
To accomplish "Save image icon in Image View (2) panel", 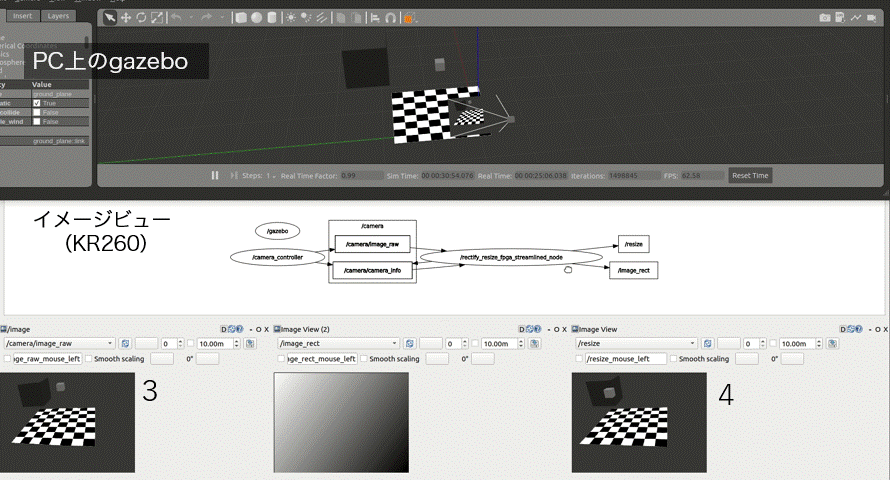I will [x=534, y=344].
